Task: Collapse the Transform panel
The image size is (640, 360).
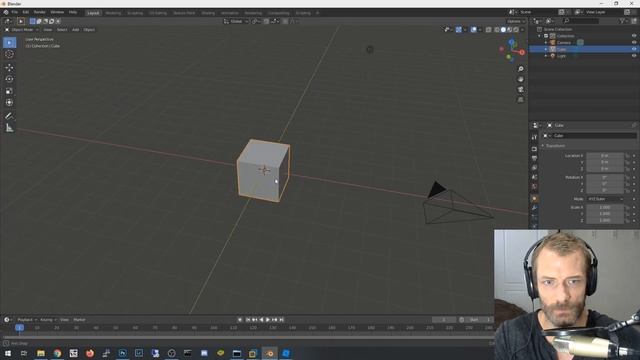Action: coord(543,146)
